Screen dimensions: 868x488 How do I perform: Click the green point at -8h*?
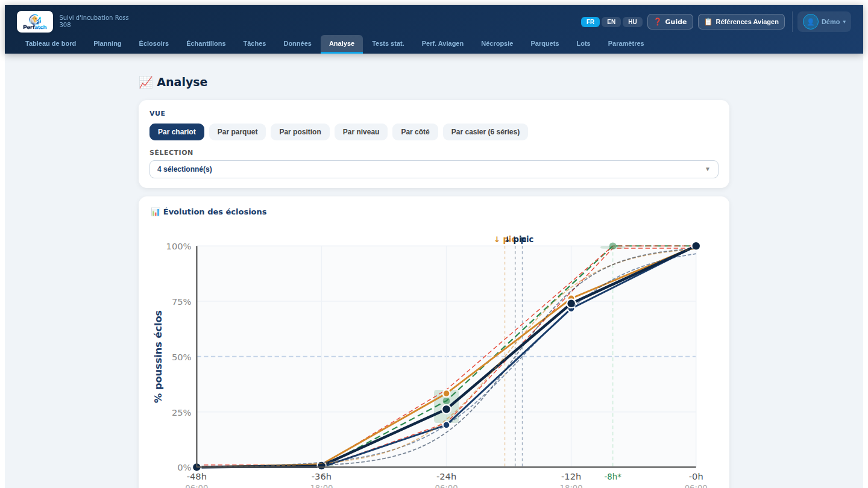tap(612, 246)
